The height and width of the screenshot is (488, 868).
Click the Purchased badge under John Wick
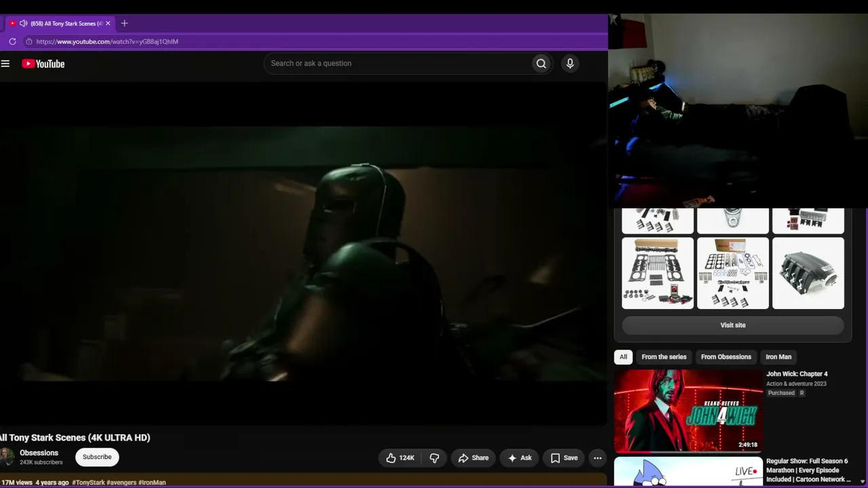781,393
